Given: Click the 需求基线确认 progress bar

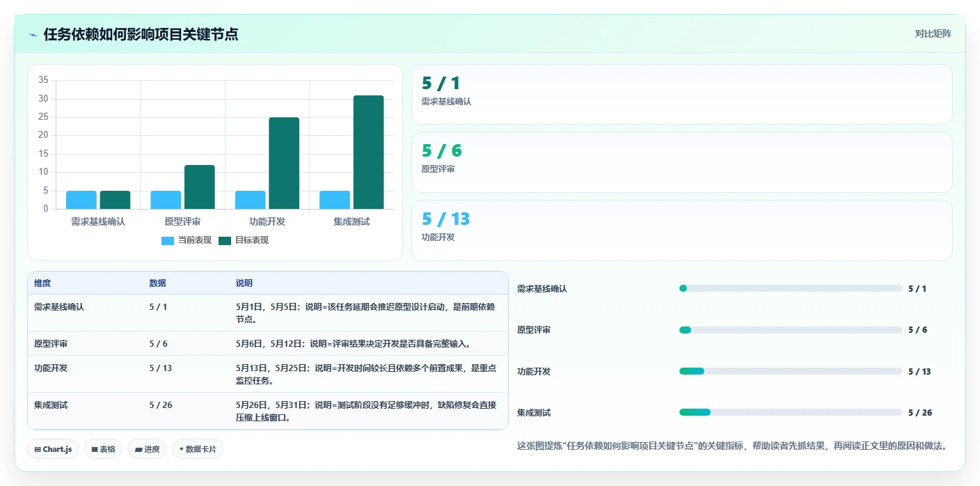Looking at the screenshot, I should click(791, 288).
